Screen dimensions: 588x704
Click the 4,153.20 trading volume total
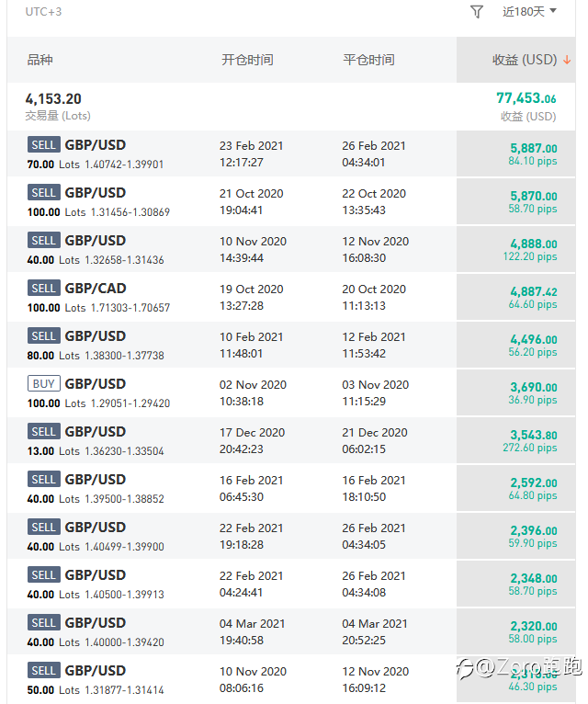(x=53, y=98)
